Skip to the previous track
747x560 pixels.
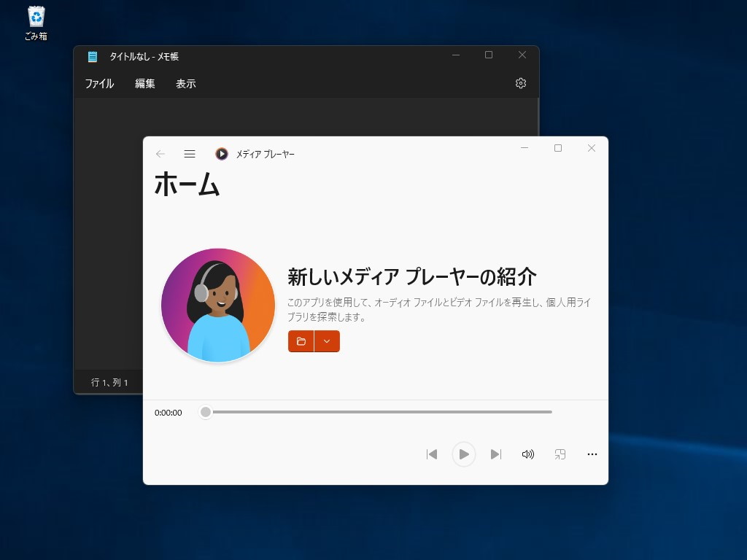pos(432,454)
